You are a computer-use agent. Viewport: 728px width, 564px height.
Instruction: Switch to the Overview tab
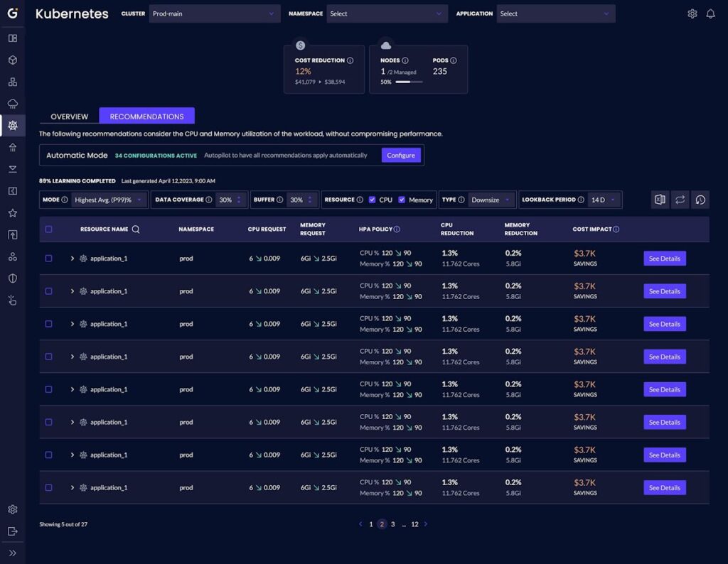[69, 116]
